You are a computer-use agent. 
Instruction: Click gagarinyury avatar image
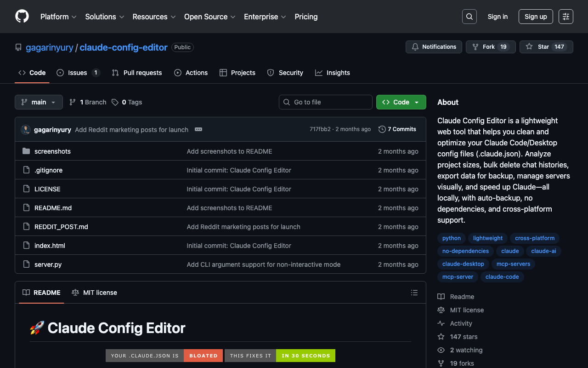(26, 130)
